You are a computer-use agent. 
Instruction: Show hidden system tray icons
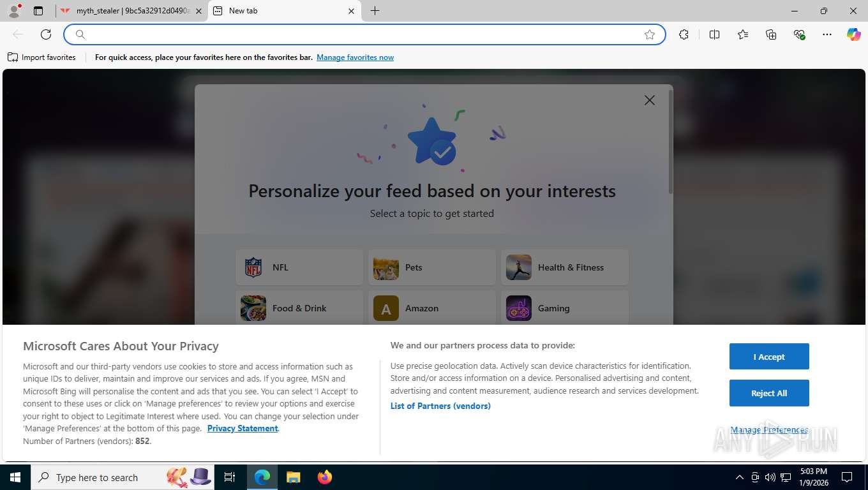(740, 477)
